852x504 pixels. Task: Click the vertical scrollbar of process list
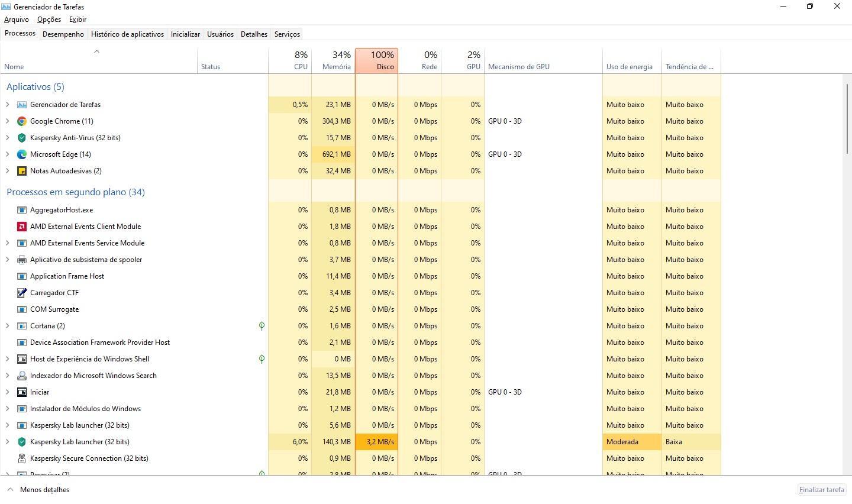click(847, 120)
